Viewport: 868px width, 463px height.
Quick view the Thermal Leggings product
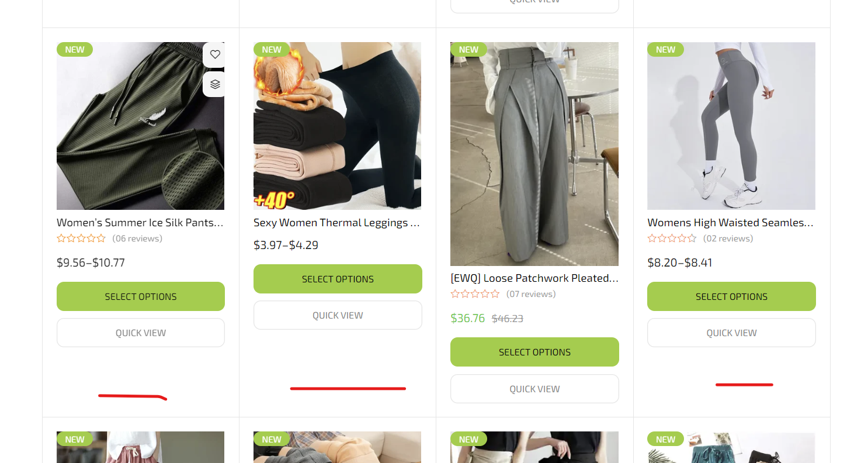[338, 315]
